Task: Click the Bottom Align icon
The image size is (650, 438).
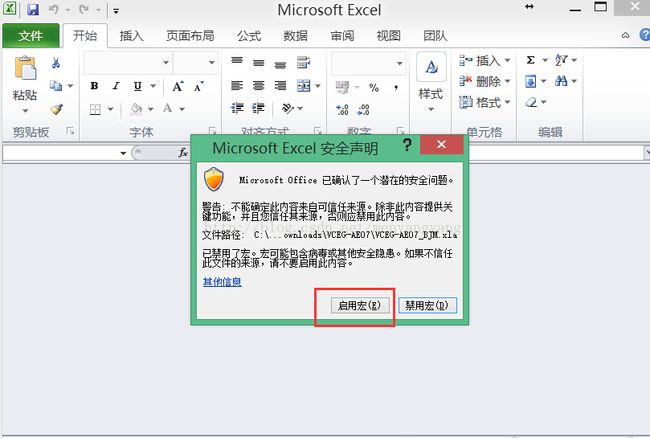Action: pyautogui.click(x=280, y=64)
